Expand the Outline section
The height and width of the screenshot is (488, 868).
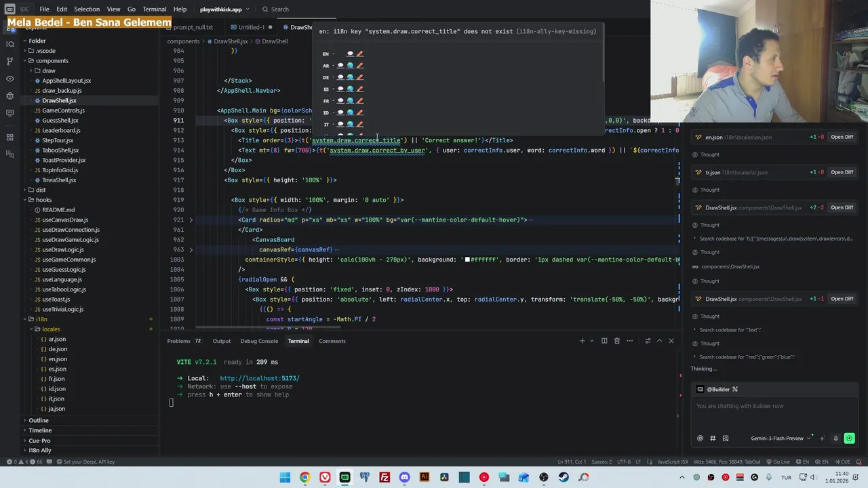(39, 420)
